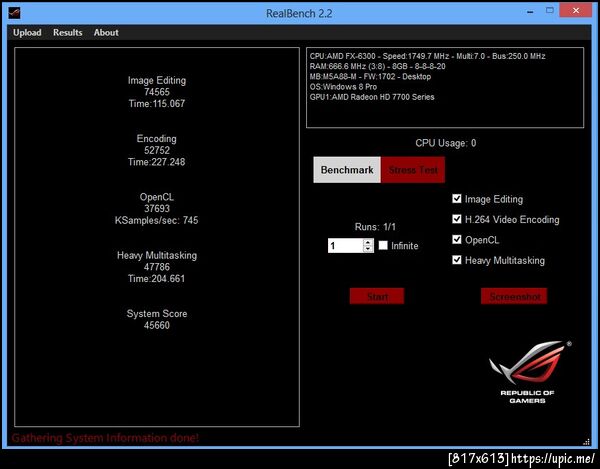Click the RealBench 2.2 title text
The height and width of the screenshot is (469, 600).
tap(299, 13)
